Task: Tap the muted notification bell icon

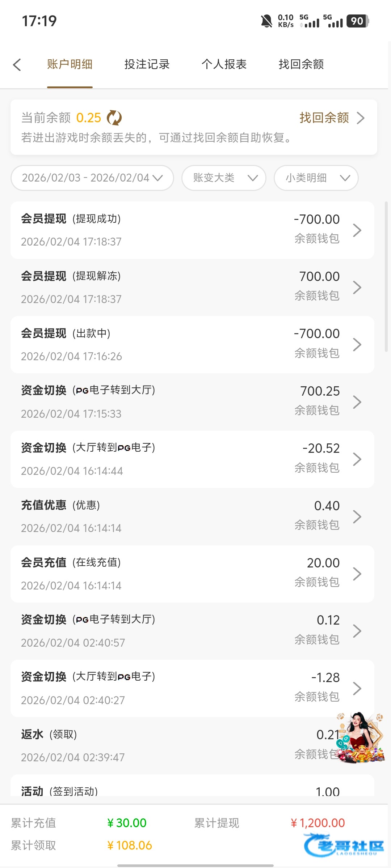Action: pyautogui.click(x=266, y=21)
